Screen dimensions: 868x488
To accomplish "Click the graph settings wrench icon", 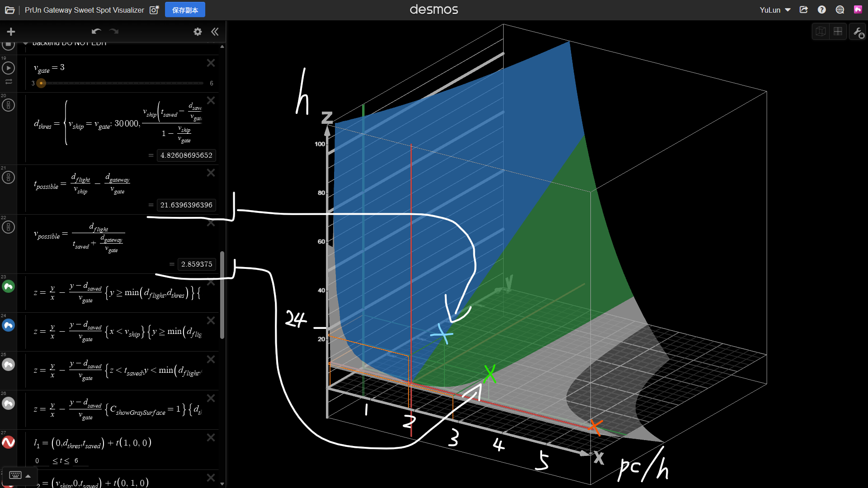I will click(x=857, y=32).
